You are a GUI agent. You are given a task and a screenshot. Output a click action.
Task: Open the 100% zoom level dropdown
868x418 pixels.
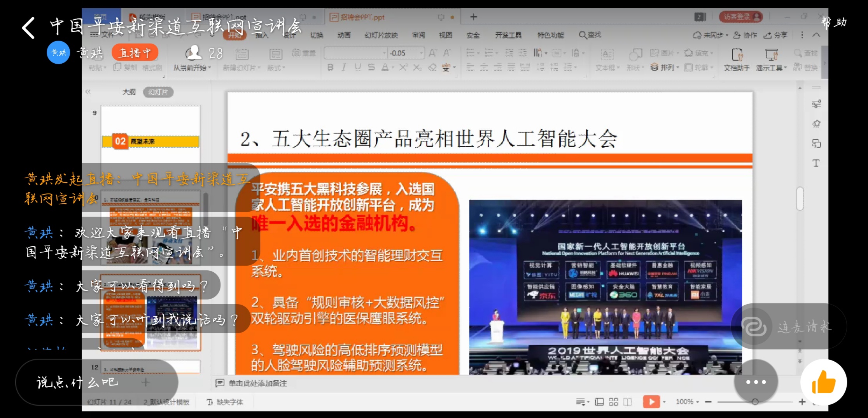[x=687, y=402]
